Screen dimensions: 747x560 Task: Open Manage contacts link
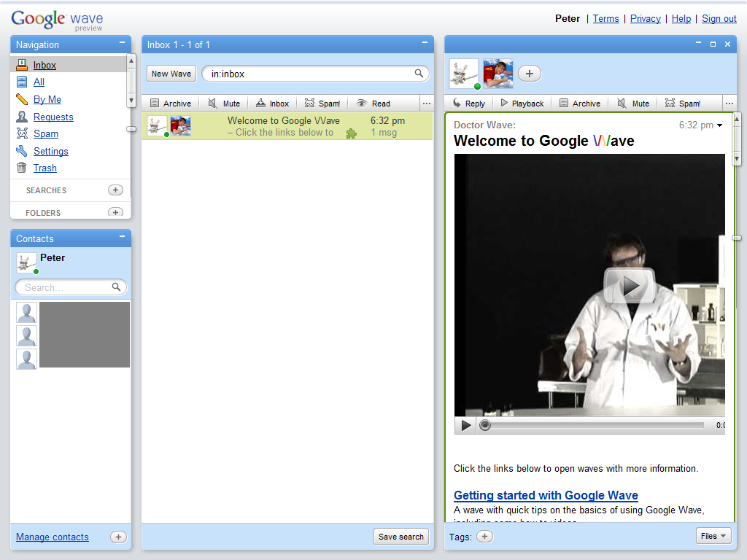pyautogui.click(x=53, y=537)
